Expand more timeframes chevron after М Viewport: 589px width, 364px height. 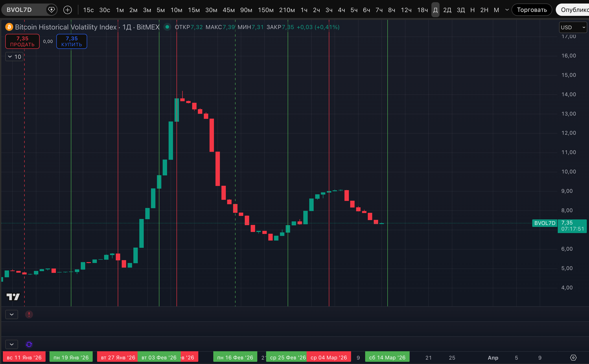point(507,10)
